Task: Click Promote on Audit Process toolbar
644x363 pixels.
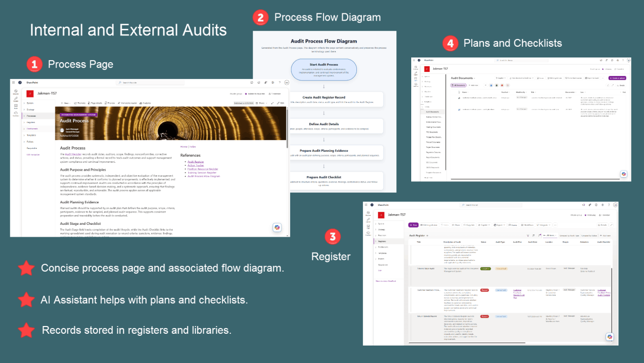Action: [x=80, y=103]
